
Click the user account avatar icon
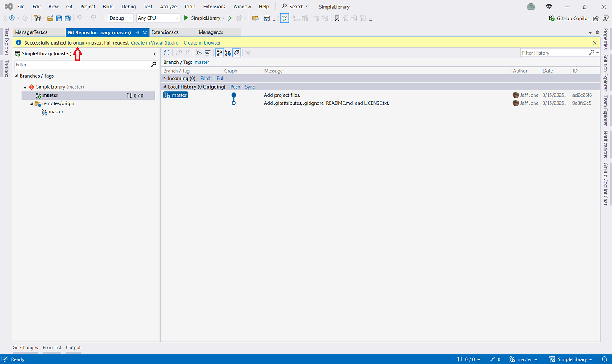(531, 7)
